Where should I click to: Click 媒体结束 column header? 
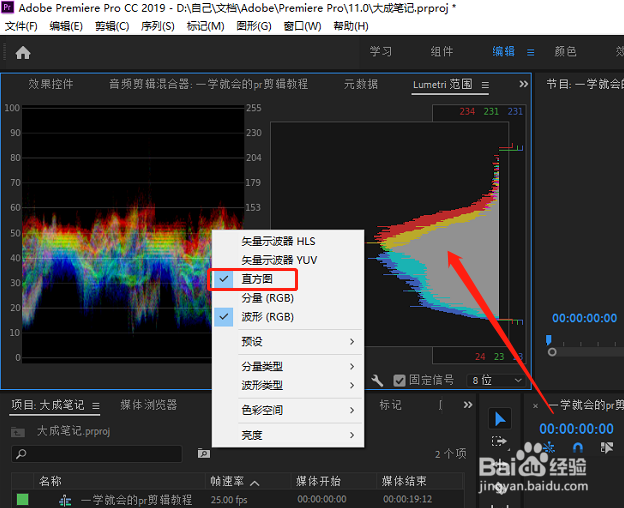404,481
